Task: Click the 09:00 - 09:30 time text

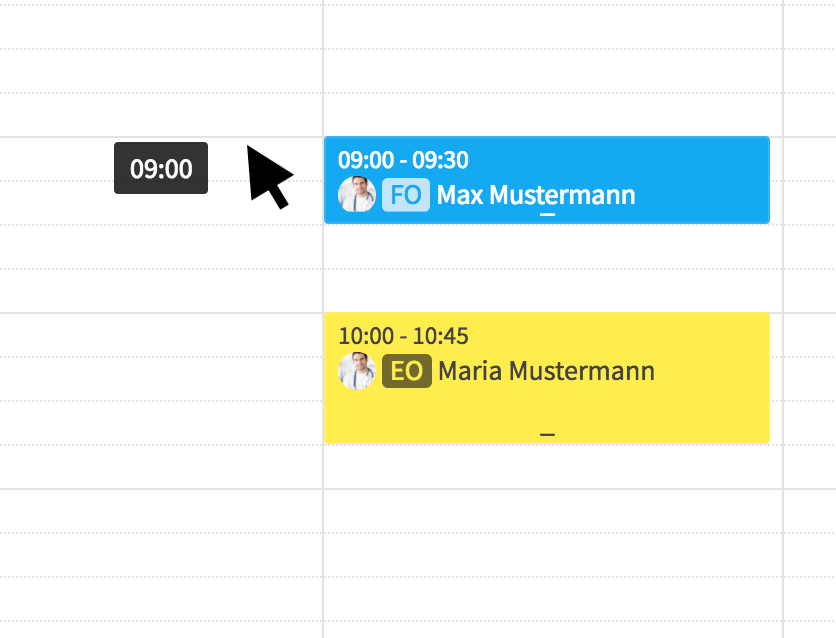Action: 403,160
